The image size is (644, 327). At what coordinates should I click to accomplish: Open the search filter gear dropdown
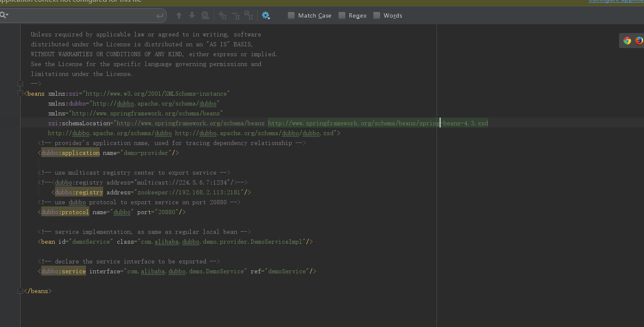coord(266,15)
